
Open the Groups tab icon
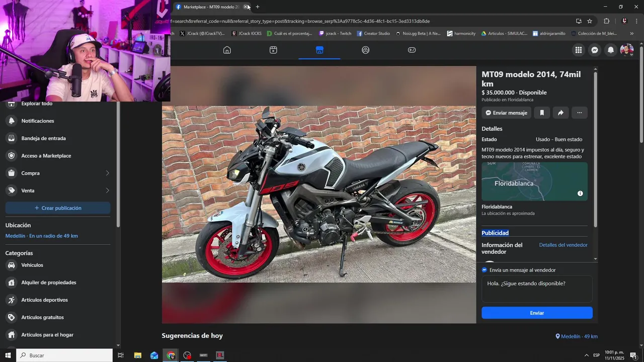point(366,50)
